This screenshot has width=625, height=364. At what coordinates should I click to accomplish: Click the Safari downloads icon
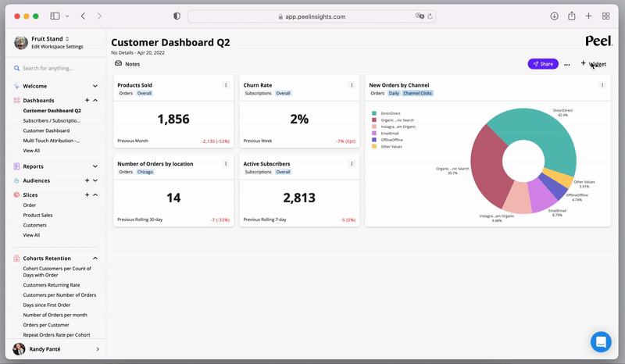(554, 16)
